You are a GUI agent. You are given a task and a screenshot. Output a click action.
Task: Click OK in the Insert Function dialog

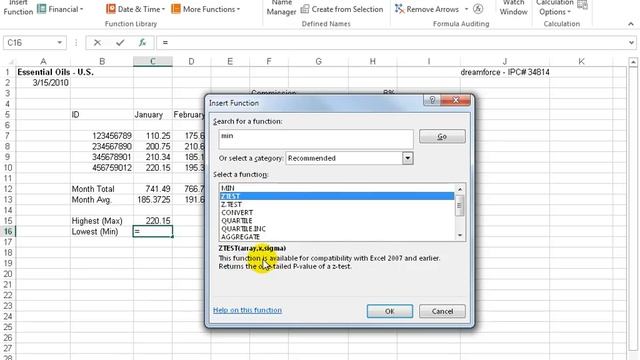[389, 311]
